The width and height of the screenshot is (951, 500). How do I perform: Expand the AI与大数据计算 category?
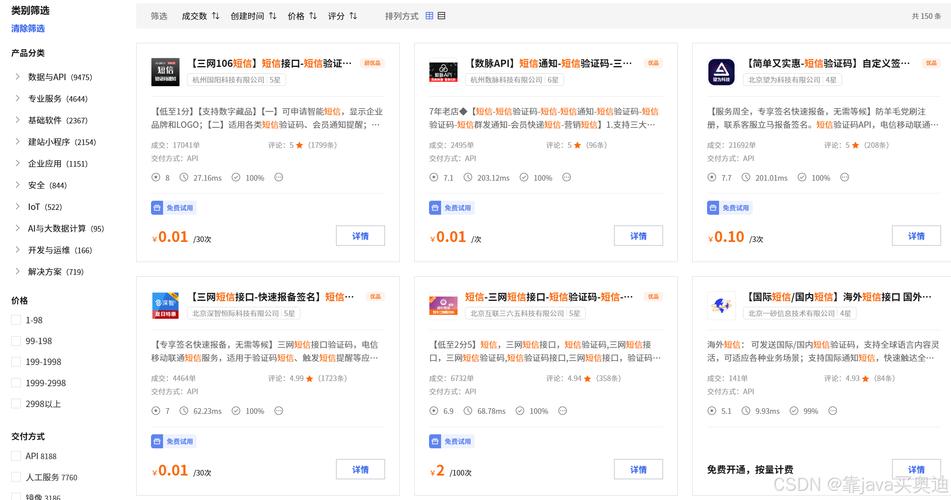click(17, 228)
